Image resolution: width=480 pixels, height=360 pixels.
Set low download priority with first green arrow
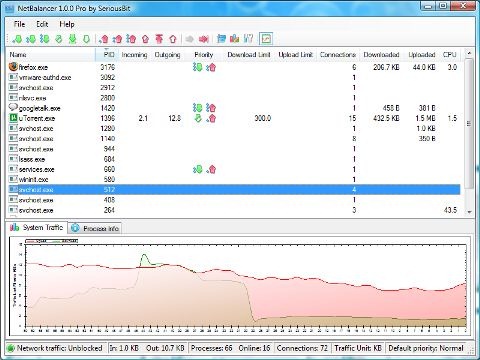(x=17, y=39)
